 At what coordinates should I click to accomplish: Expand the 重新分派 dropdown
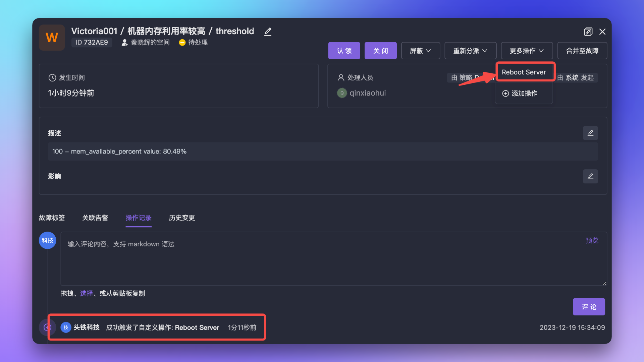470,51
